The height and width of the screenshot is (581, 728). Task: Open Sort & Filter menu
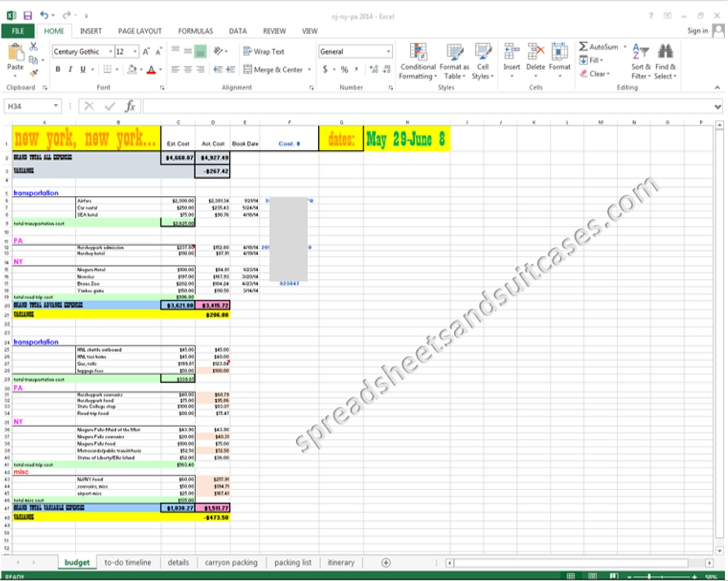tap(641, 61)
